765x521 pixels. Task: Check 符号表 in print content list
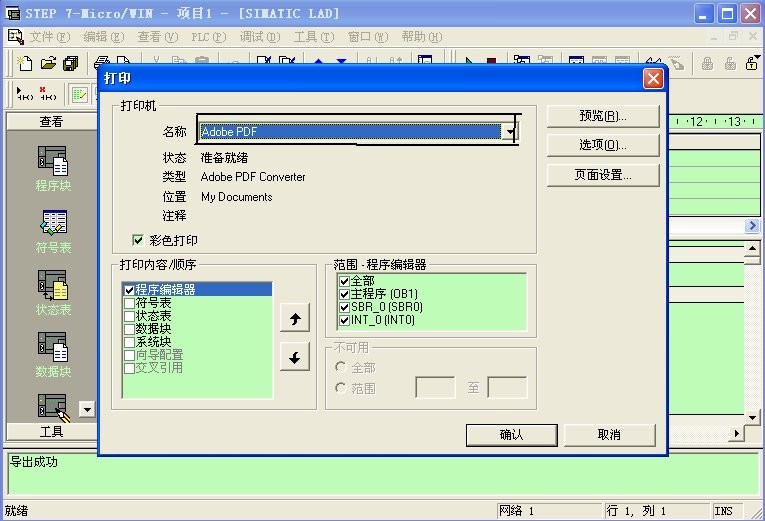tap(129, 303)
